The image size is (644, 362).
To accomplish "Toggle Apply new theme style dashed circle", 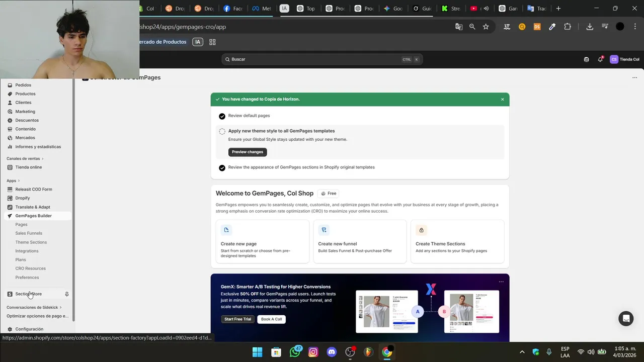I will tap(222, 132).
